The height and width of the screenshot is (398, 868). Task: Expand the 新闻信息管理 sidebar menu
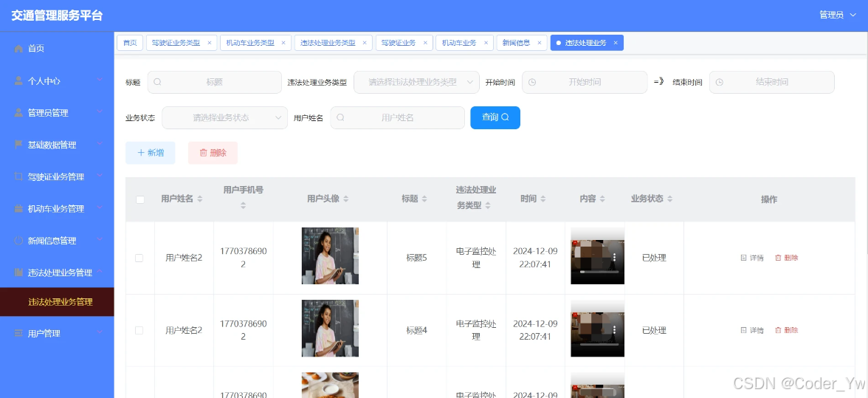coord(100,240)
